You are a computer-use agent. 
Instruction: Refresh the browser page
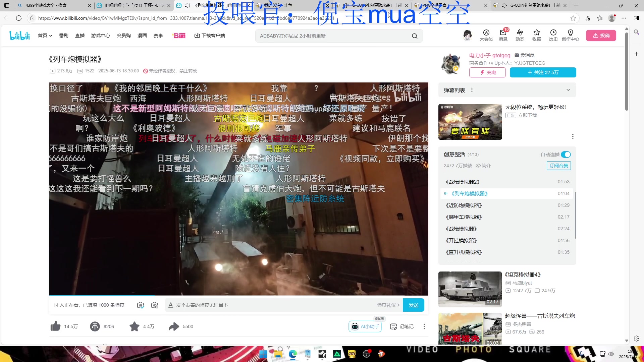(19, 18)
